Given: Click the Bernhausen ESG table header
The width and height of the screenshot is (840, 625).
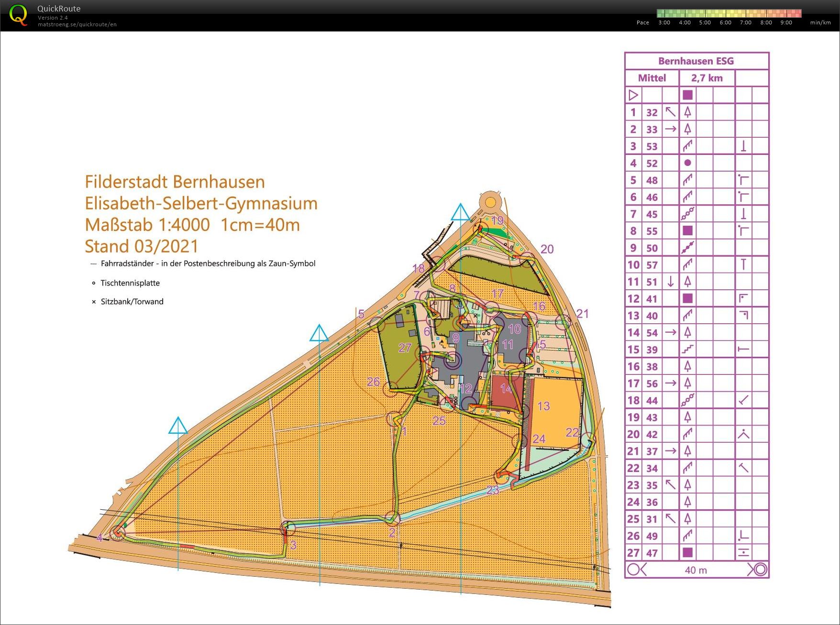Looking at the screenshot, I should click(696, 61).
